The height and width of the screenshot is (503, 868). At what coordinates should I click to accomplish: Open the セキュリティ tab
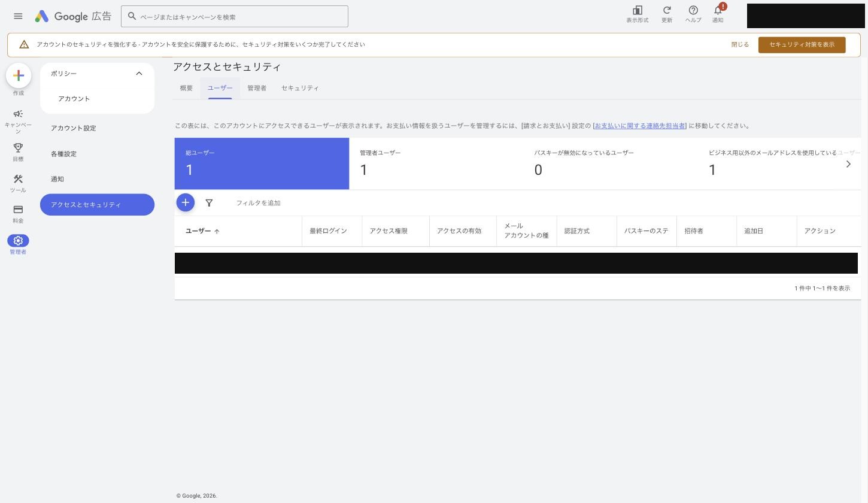pos(300,88)
